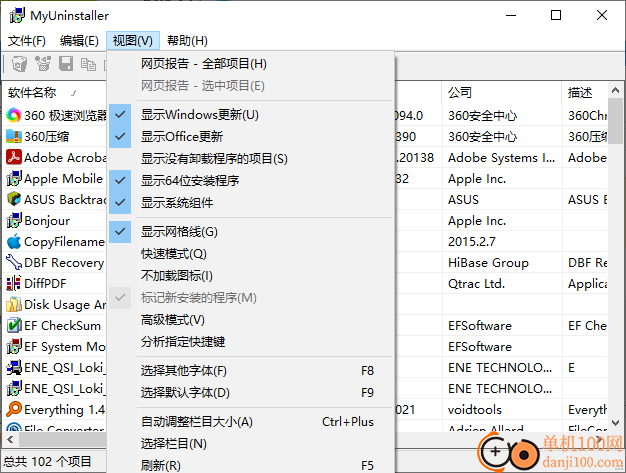
Task: Select the Bonjour row name
Action: click(47, 220)
